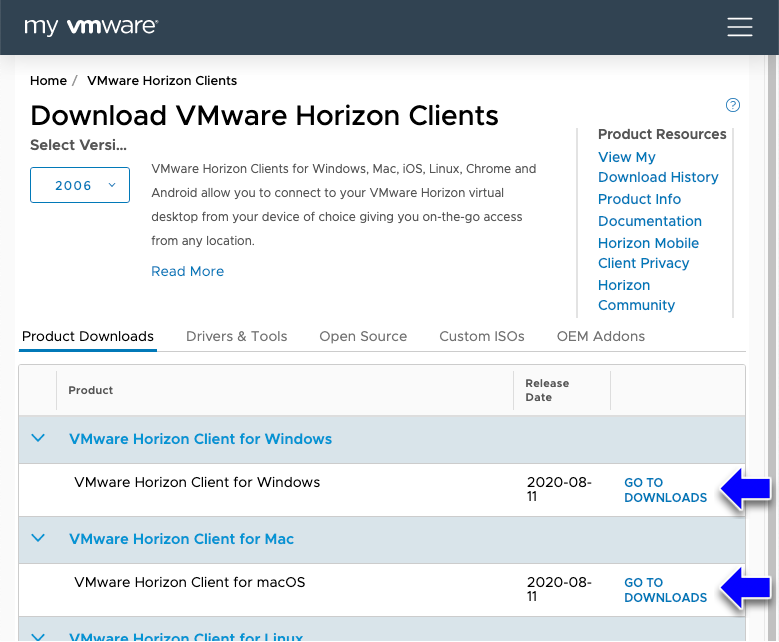The height and width of the screenshot is (642, 779).
Task: Switch to the Open Source tab
Action: tap(363, 336)
